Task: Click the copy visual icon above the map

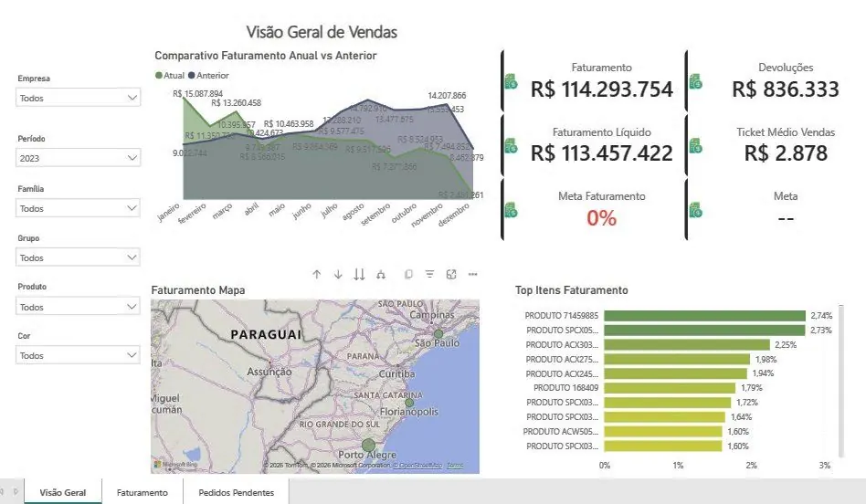Action: [x=408, y=274]
